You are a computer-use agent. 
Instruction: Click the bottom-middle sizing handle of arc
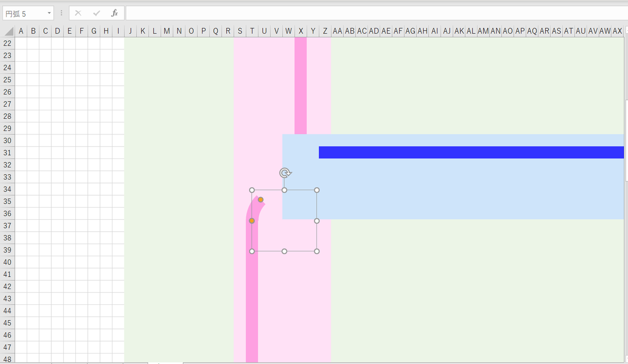(x=284, y=251)
